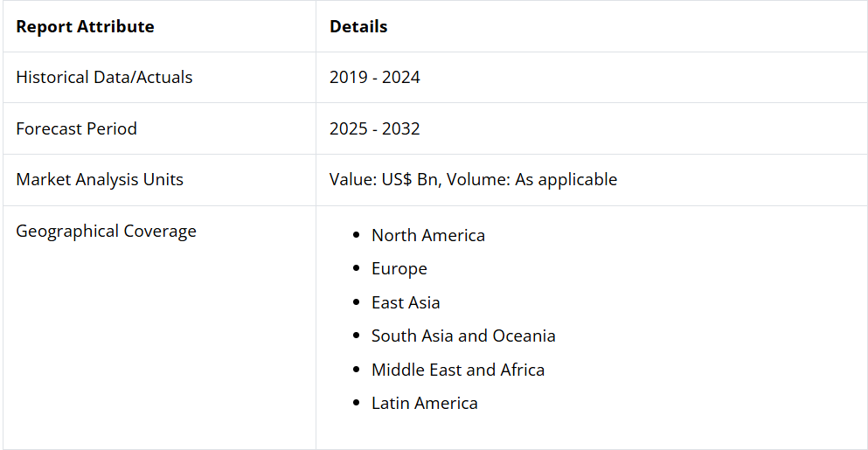Click the 2019 - 2024 value
This screenshot has width=868, height=450.
point(375,77)
